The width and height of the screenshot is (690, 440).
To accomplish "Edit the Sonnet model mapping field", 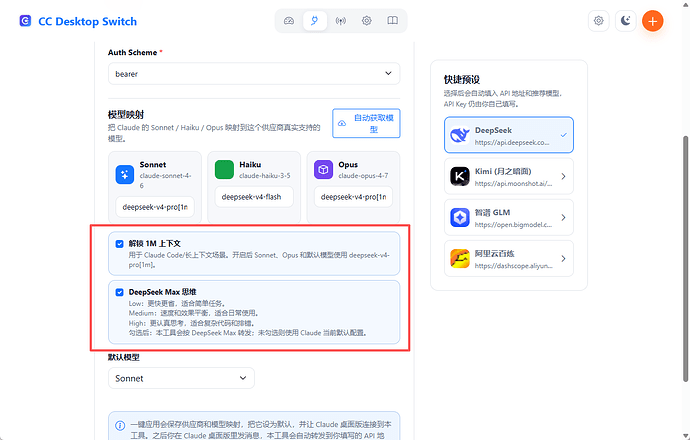I will click(155, 207).
